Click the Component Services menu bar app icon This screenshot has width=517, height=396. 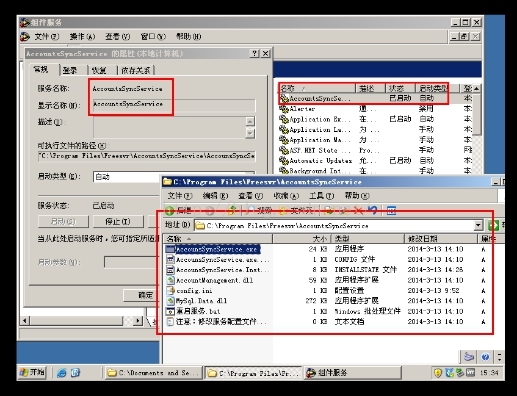(x=25, y=36)
